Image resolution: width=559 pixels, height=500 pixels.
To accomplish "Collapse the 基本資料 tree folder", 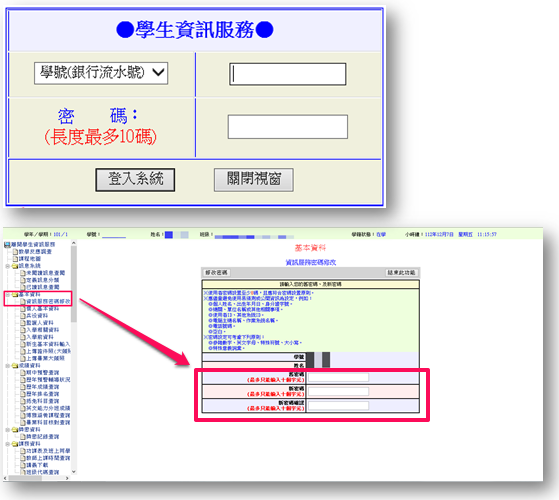I will click(7, 294).
